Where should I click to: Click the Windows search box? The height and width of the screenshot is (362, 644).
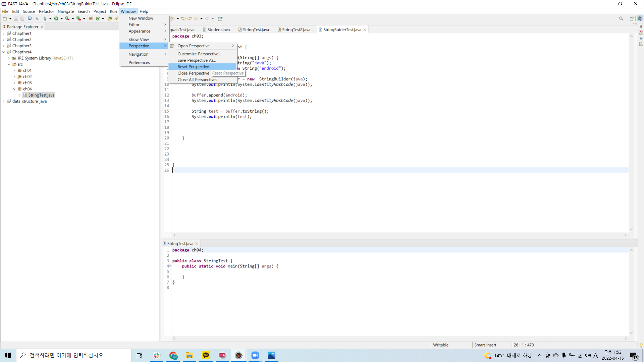pyautogui.click(x=74, y=355)
